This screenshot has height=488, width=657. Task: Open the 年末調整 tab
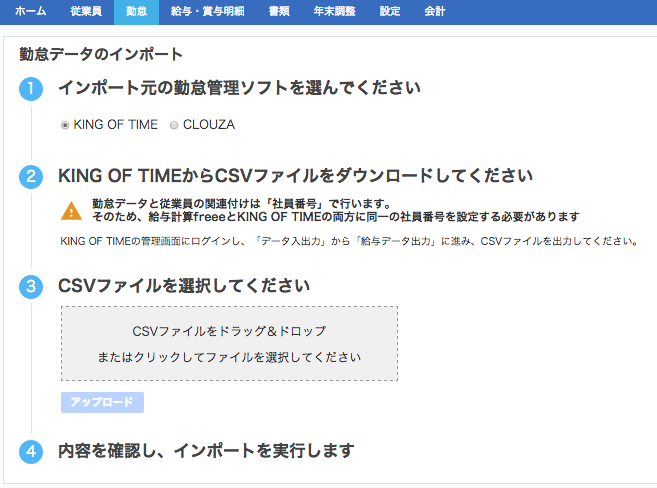pyautogui.click(x=334, y=11)
